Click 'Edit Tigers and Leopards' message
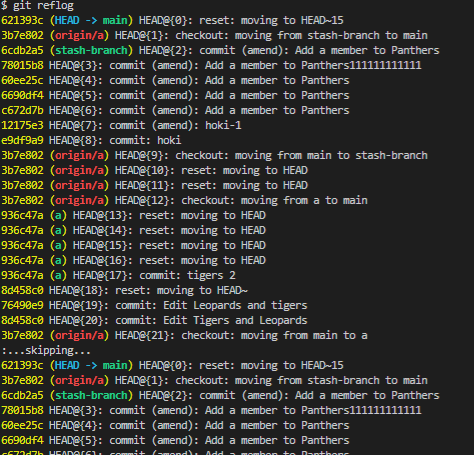Image resolution: width=474 pixels, height=455 pixels. tap(235, 320)
